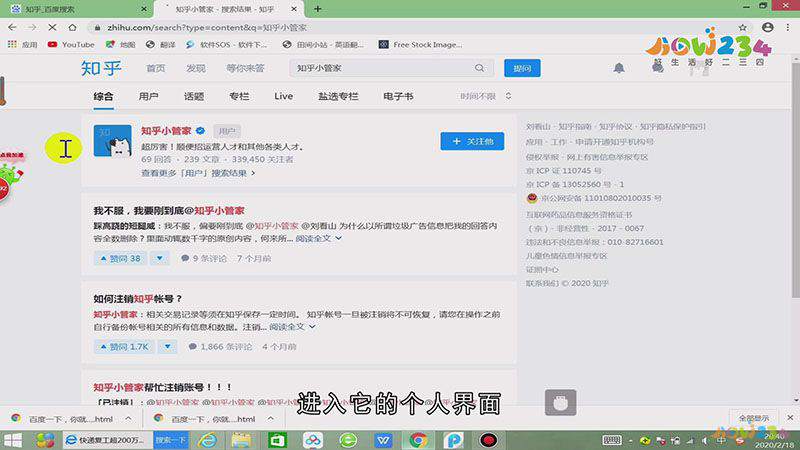Upvote with the 赞同 1.7K button
The width and height of the screenshot is (800, 450).
tap(124, 346)
